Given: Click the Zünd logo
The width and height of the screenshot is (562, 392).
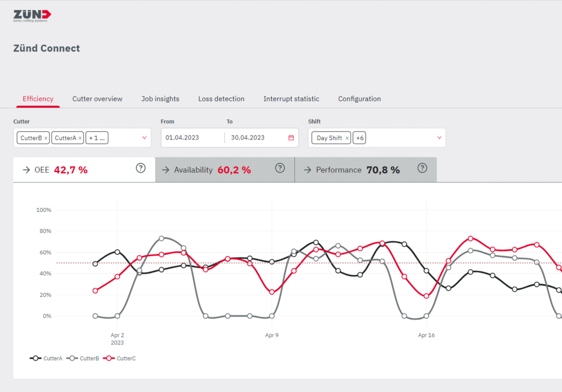Looking at the screenshot, I should click(x=32, y=16).
